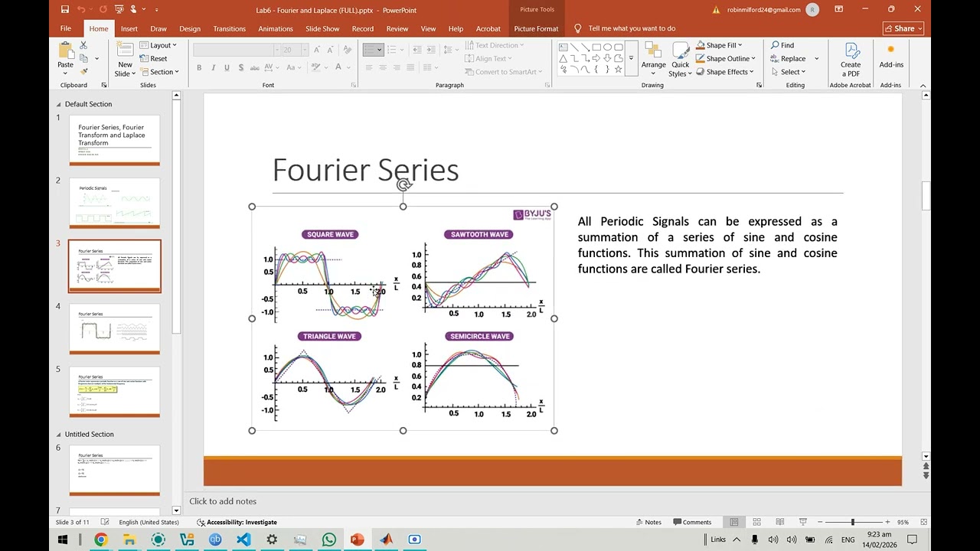
Task: Click Fit slide to current window icon
Action: point(923,522)
